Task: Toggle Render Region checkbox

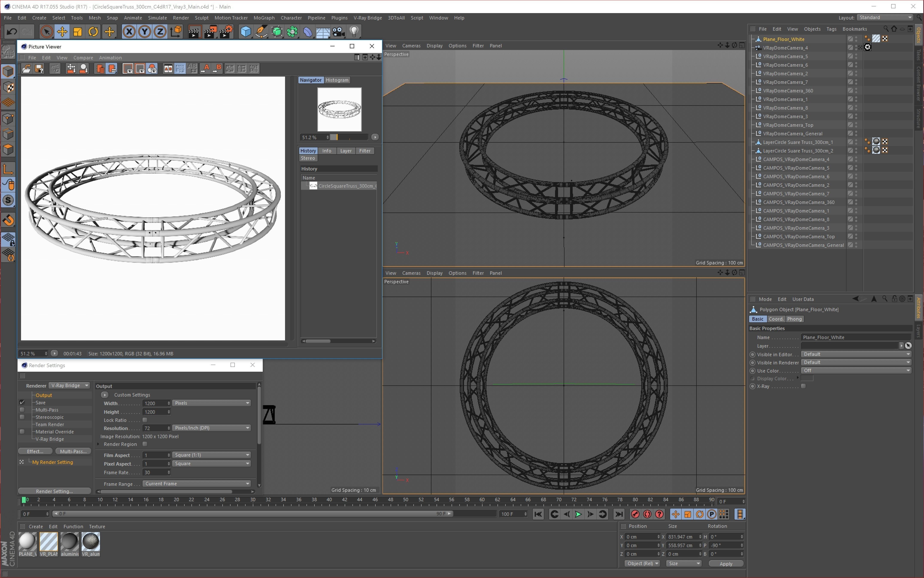Action: (145, 444)
